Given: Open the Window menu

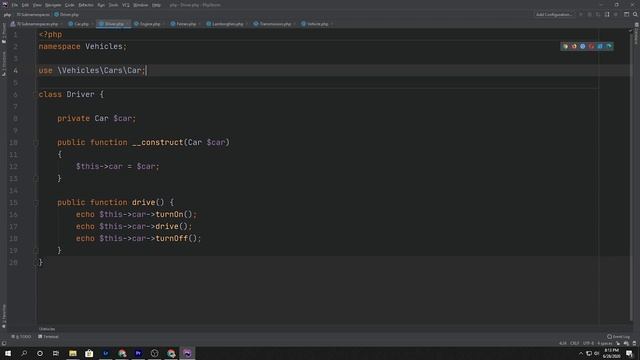Looking at the screenshot, I should point(140,5).
